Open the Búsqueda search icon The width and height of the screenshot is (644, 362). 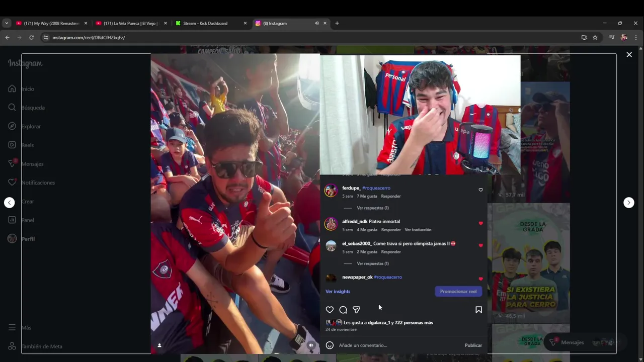[x=12, y=107]
